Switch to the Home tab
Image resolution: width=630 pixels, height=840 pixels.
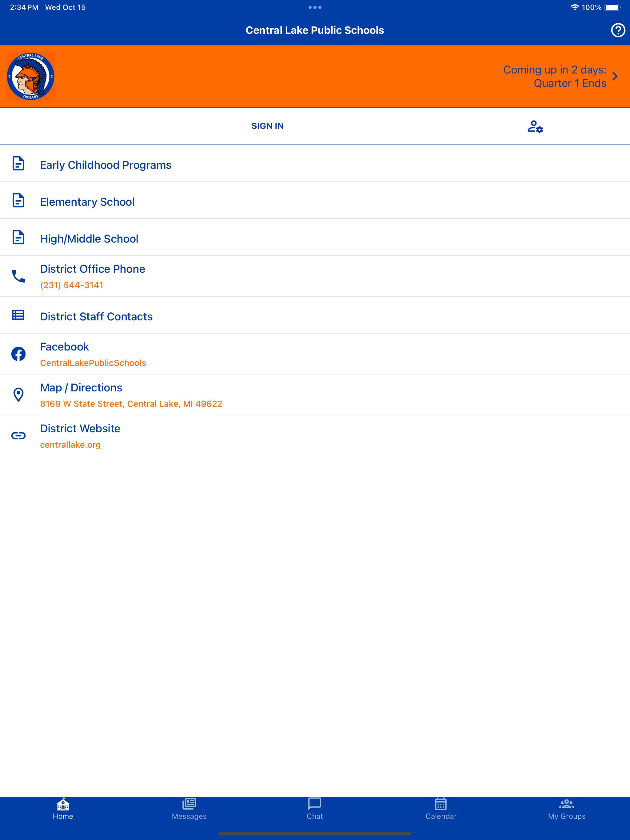pyautogui.click(x=63, y=809)
